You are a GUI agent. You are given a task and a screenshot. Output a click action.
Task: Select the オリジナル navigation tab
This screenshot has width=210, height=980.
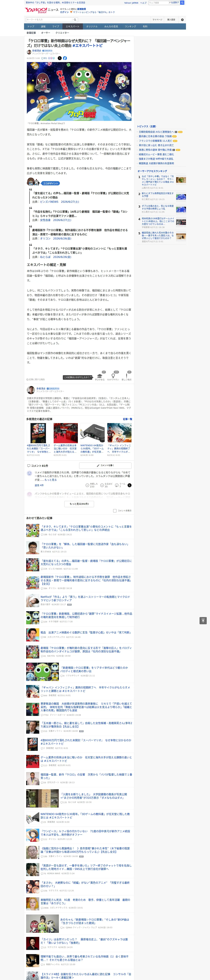(92, 27)
